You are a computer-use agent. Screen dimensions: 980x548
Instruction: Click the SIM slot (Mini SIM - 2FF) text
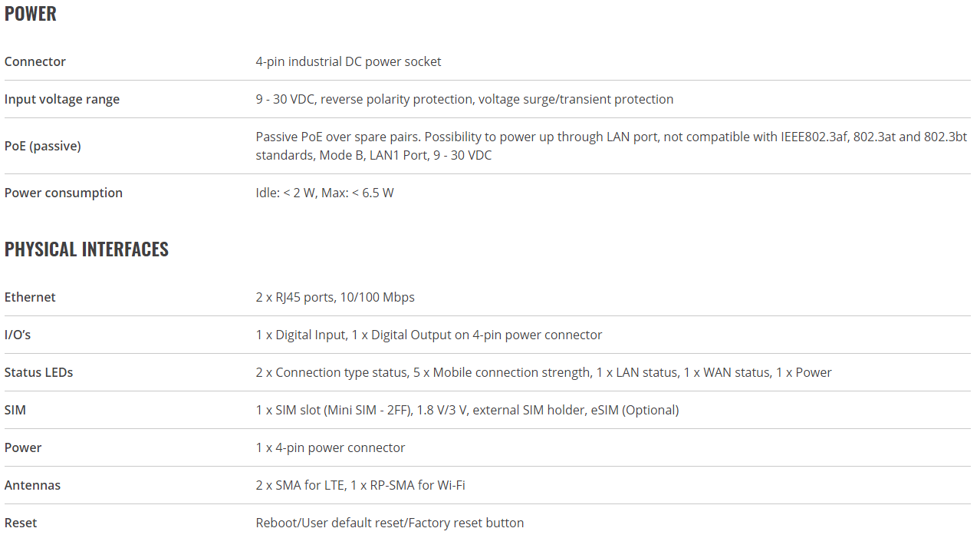click(x=467, y=410)
